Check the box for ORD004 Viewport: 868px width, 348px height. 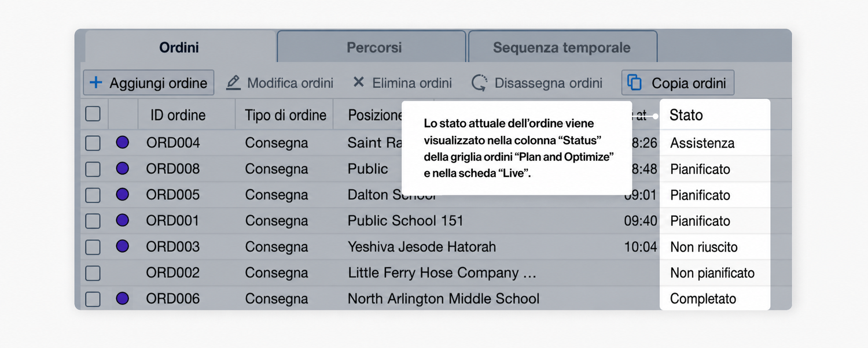[x=93, y=143]
